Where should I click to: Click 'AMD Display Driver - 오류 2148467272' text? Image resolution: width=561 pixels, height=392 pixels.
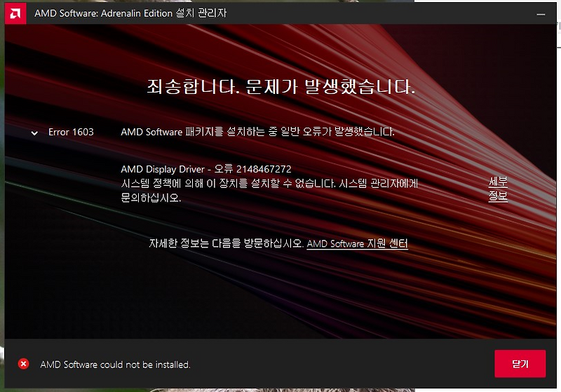click(206, 169)
